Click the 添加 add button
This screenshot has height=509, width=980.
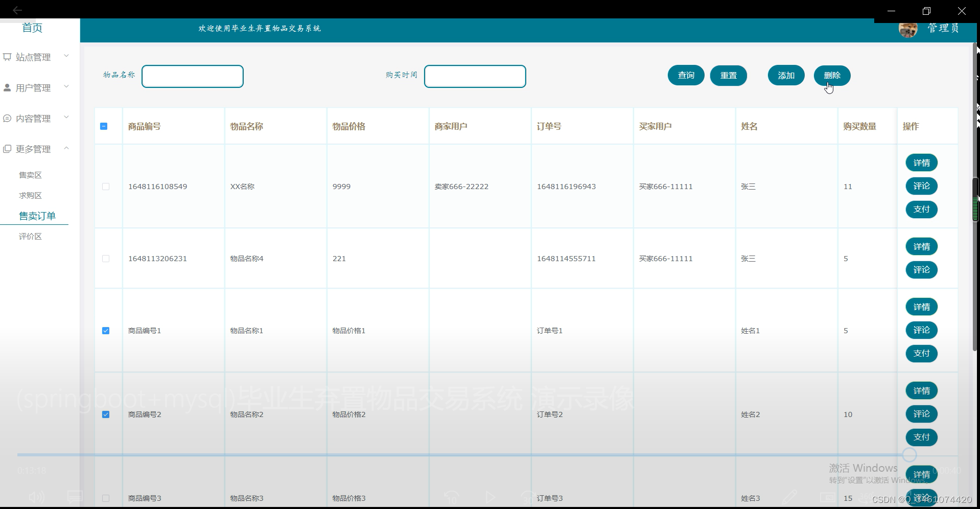pyautogui.click(x=786, y=76)
